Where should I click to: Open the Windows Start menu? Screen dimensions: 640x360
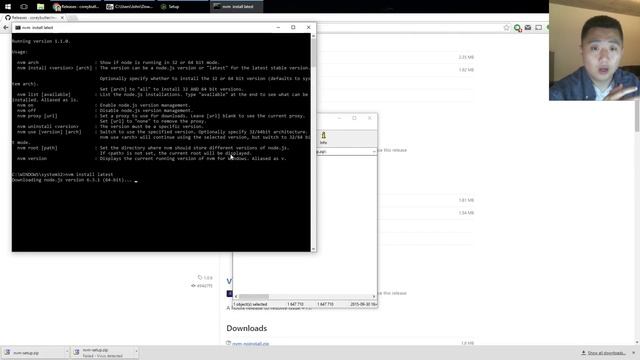click(x=8, y=7)
